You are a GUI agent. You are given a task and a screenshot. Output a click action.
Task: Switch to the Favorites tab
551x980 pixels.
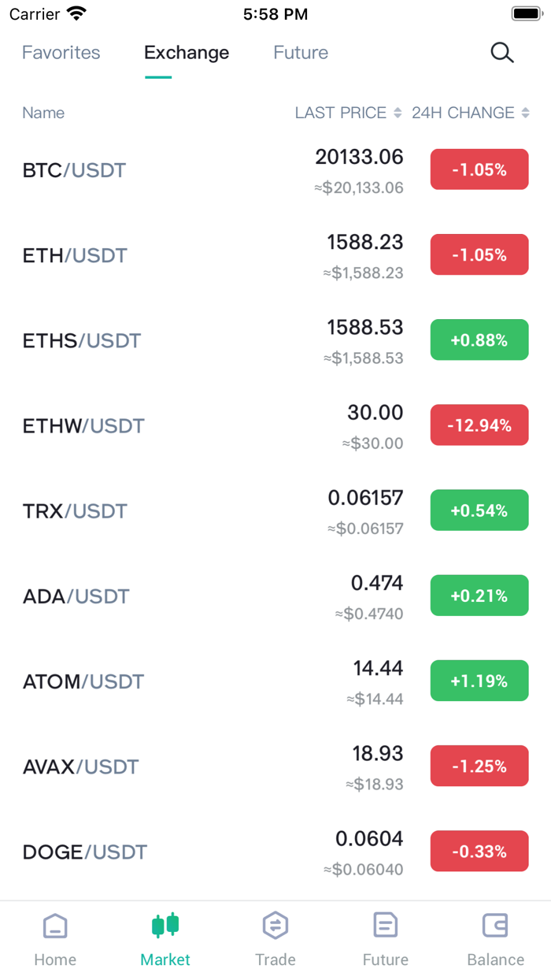click(x=61, y=53)
